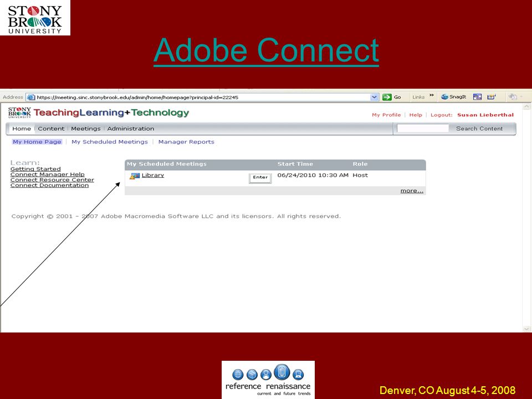Click the Start Time column header
532x399 pixels.
pos(295,164)
